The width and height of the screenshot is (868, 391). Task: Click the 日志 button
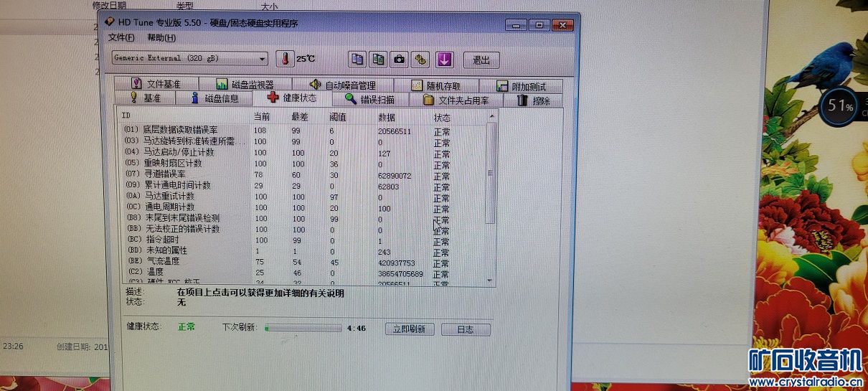[x=466, y=329]
